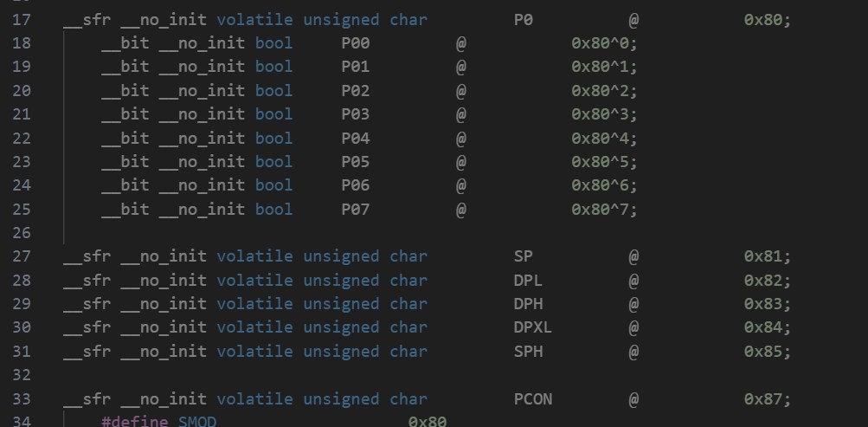Click the SPH register name

click(x=528, y=351)
